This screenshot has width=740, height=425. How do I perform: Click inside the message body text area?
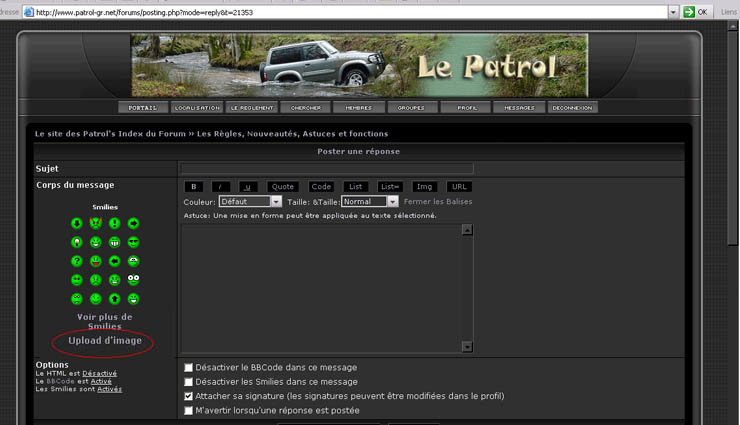pos(321,289)
